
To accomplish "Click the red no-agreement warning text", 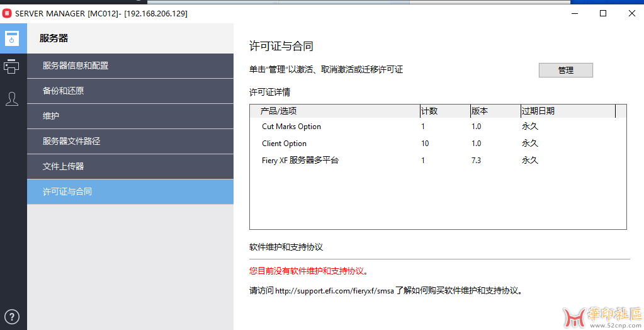I will (309, 271).
